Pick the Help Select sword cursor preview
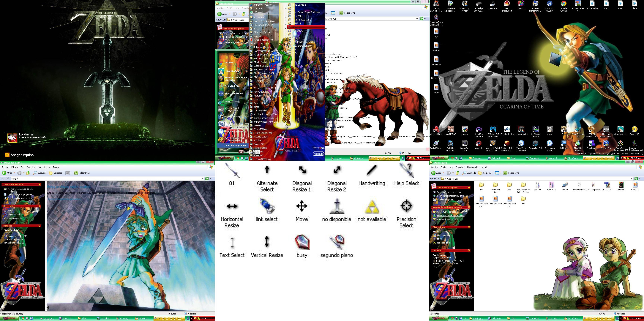Screen dimensions: 644x321 pos(406,174)
